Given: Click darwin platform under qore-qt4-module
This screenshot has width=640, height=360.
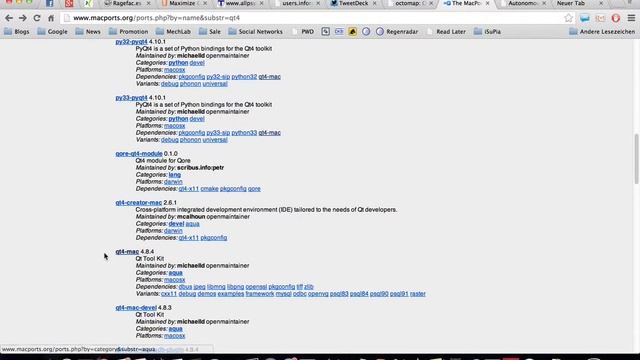Looking at the screenshot, I should coord(173,182).
